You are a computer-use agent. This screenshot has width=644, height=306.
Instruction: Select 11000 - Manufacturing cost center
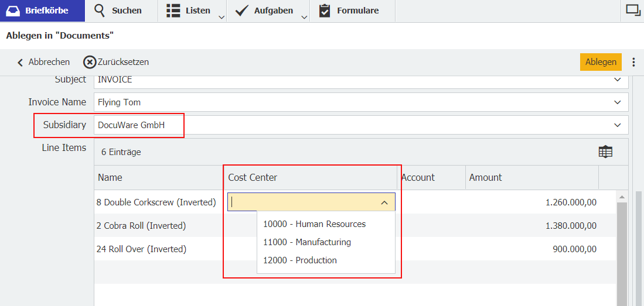306,242
